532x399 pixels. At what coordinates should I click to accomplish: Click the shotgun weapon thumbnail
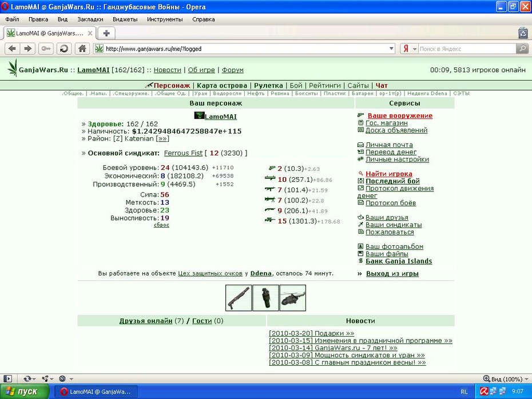pyautogui.click(x=239, y=298)
